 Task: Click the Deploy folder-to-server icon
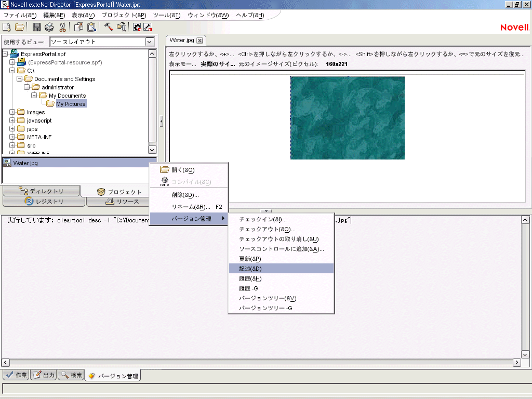coord(122,27)
